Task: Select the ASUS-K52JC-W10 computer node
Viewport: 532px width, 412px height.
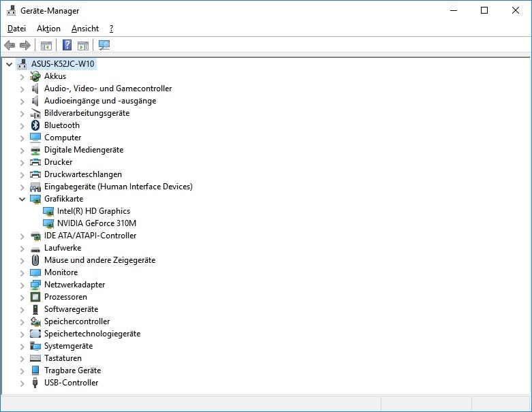Action: click(x=63, y=64)
